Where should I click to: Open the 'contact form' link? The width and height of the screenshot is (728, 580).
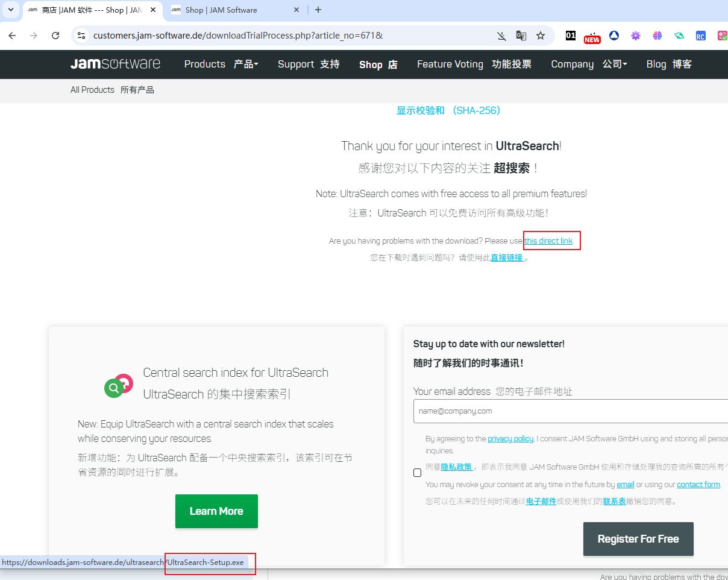click(x=698, y=484)
